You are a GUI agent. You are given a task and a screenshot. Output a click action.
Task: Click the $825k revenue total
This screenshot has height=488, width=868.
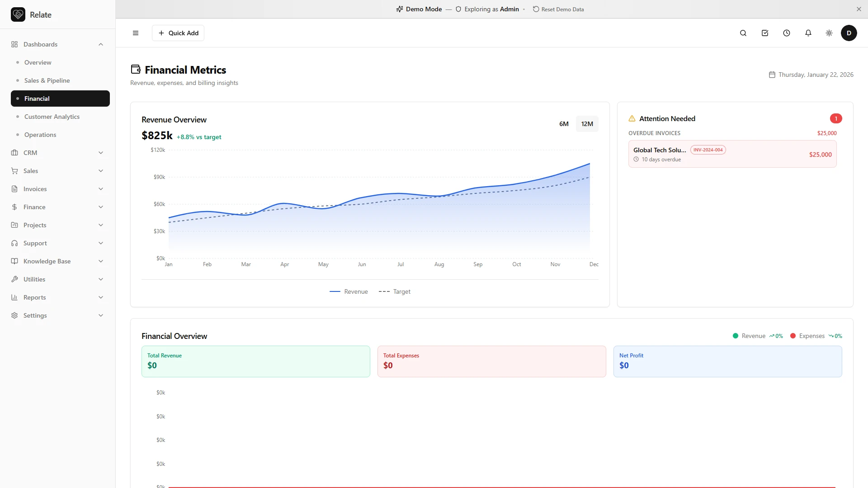click(x=157, y=136)
